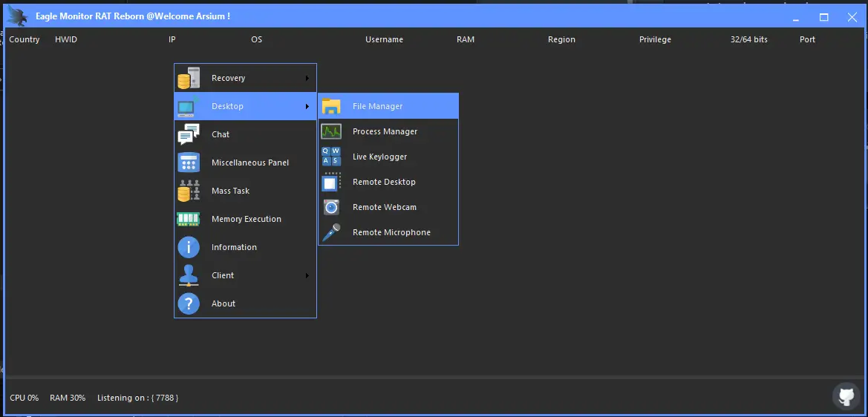Open the GitHub cat icon in the status bar
868x417 pixels.
846,395
